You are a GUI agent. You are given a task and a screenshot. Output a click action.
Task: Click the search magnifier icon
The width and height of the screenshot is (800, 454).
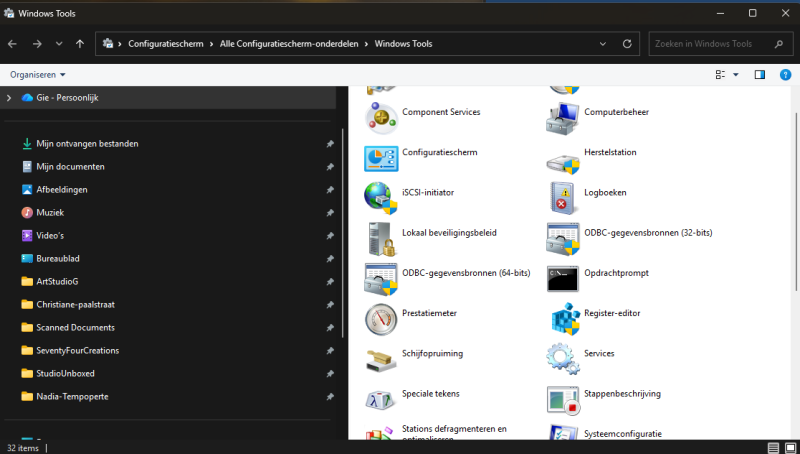(x=779, y=44)
